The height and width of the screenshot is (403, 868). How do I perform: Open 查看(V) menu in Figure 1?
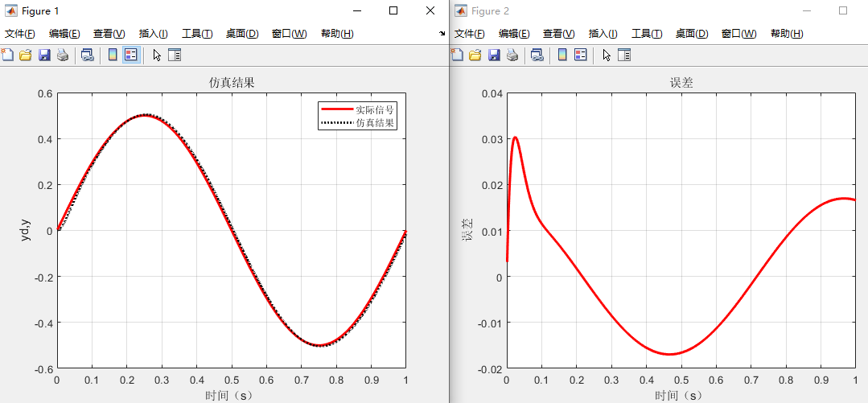pos(109,34)
